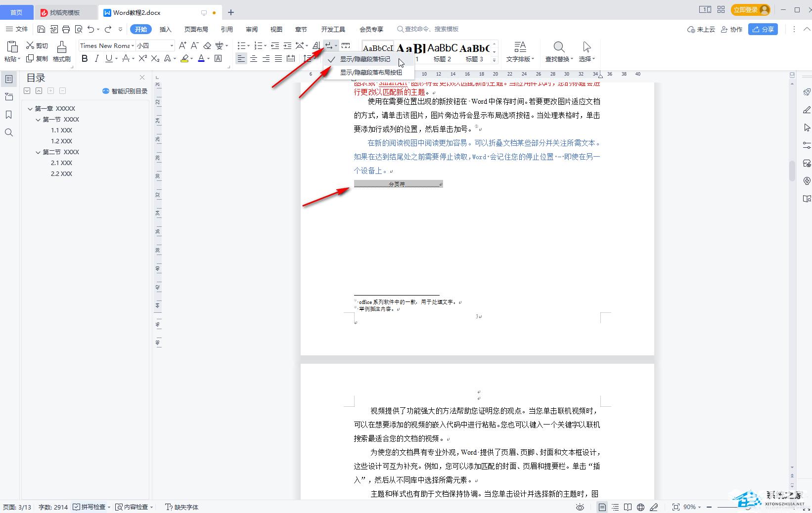
Task: Toggle 拼写检查 in status bar
Action: click(90, 507)
